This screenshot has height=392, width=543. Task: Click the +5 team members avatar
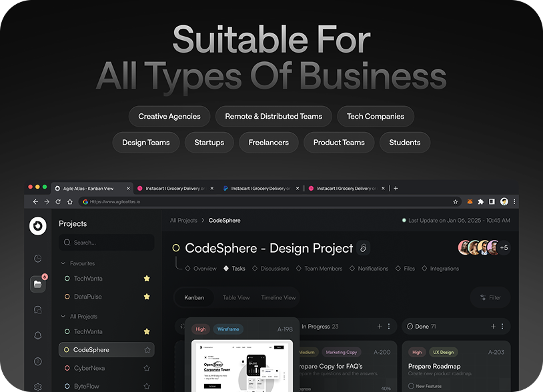pos(504,248)
